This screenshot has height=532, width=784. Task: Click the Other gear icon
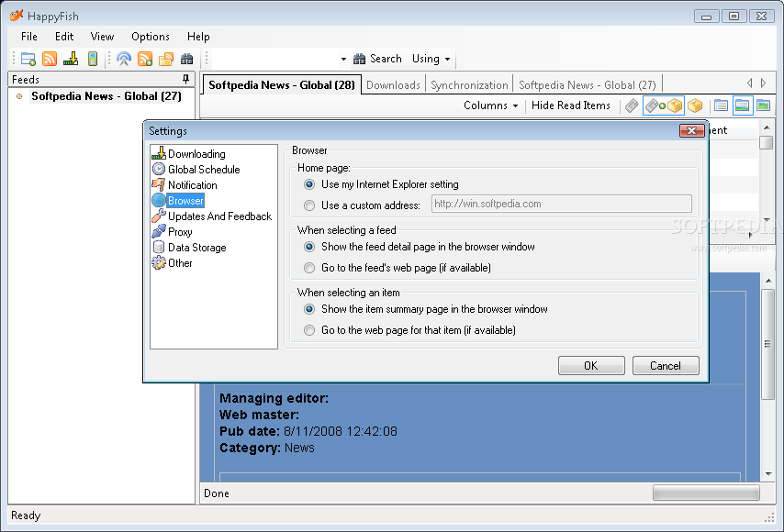[x=159, y=262]
